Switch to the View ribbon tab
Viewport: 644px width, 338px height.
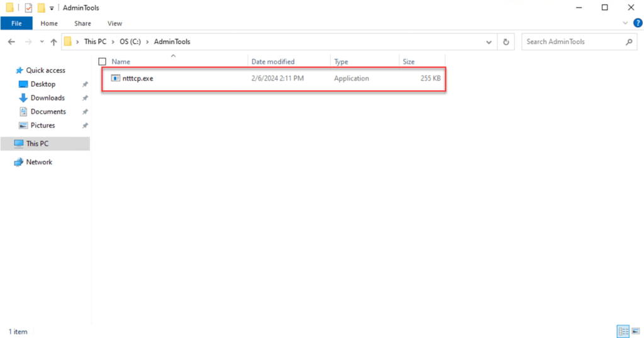[x=115, y=23]
